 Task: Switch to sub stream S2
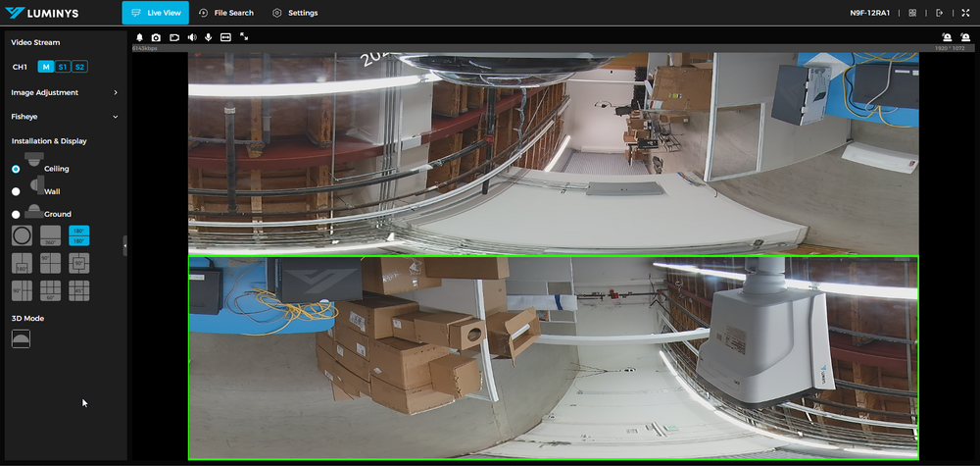pyautogui.click(x=79, y=67)
